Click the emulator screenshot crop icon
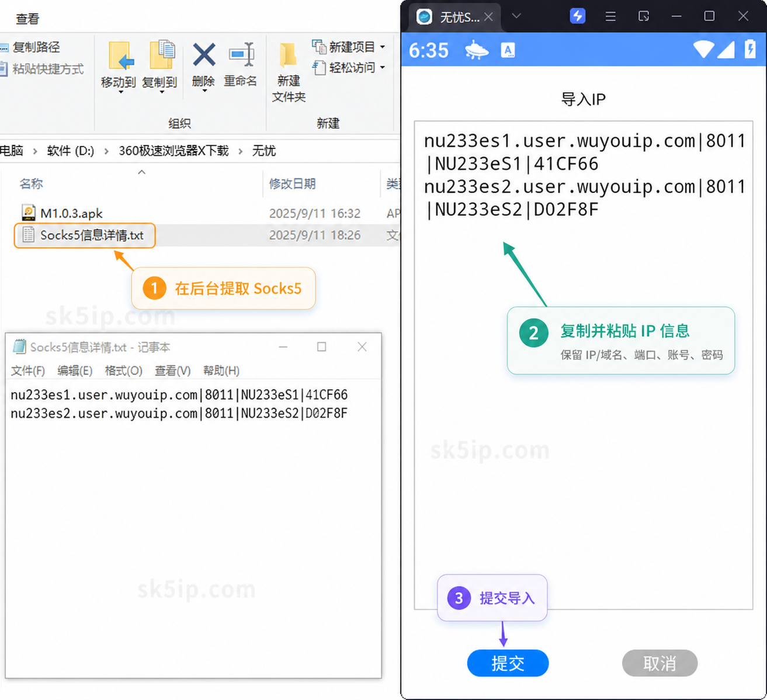This screenshot has height=700, width=767. coord(644,16)
